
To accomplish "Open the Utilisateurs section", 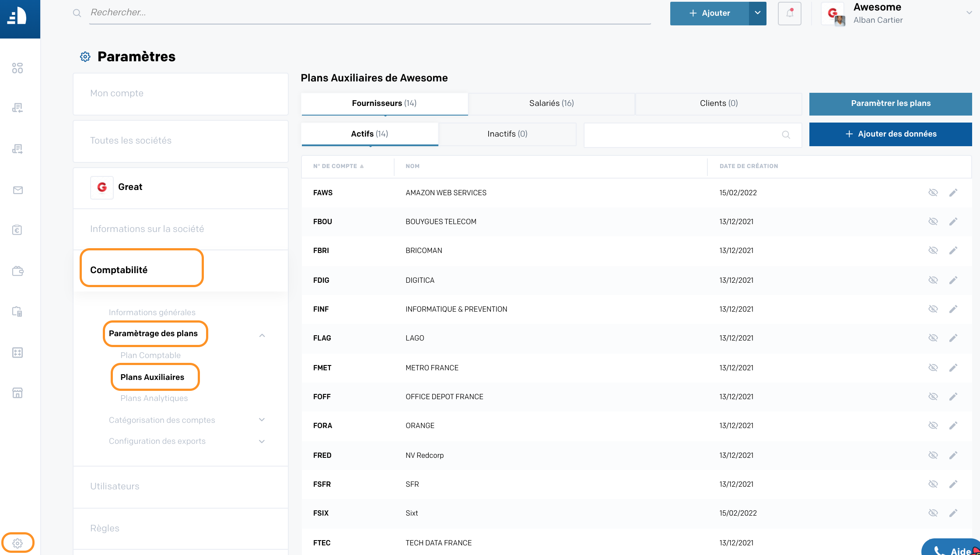I will (181, 487).
